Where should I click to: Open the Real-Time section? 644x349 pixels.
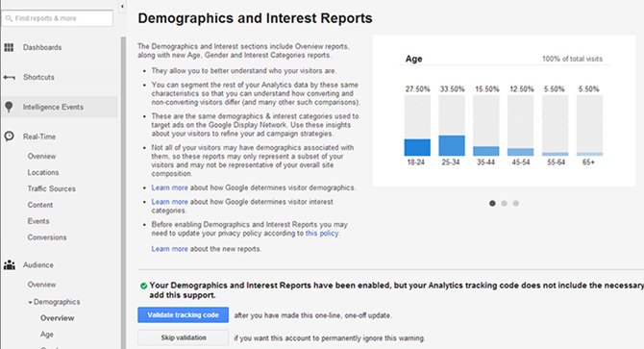point(39,137)
